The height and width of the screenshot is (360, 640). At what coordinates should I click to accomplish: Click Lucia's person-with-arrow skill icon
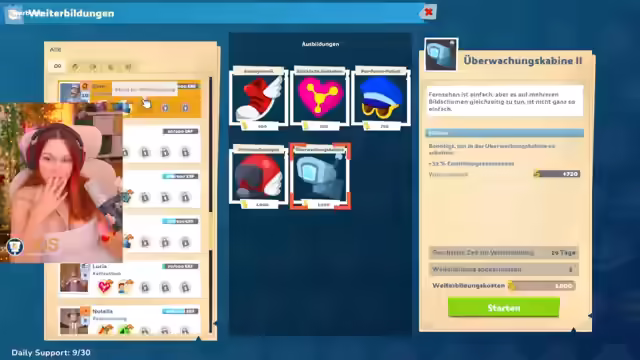(x=125, y=287)
